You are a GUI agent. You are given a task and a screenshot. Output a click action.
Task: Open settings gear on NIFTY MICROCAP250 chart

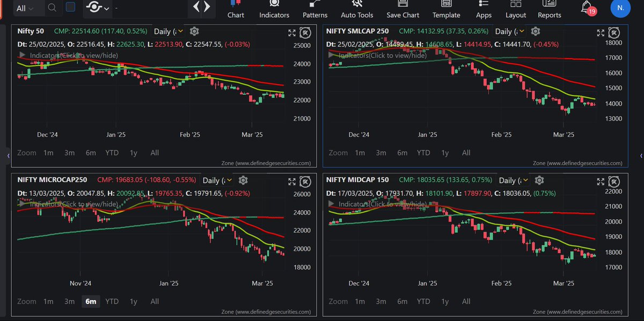(243, 180)
